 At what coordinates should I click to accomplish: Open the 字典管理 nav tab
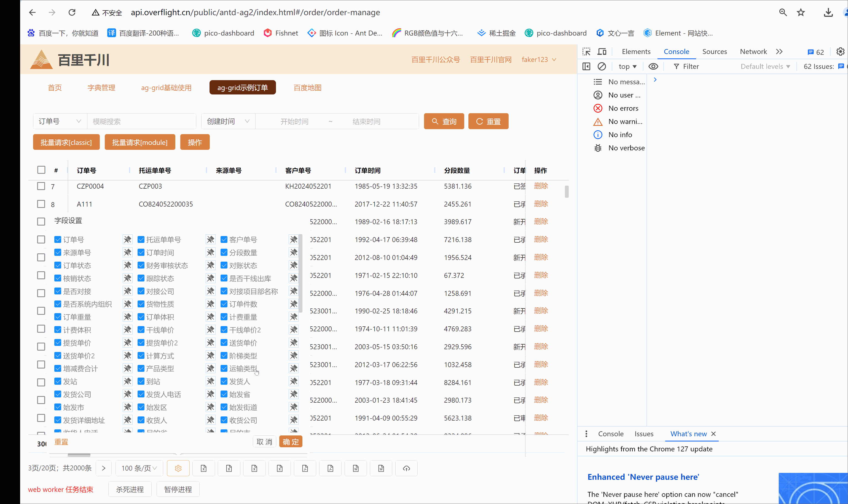101,88
